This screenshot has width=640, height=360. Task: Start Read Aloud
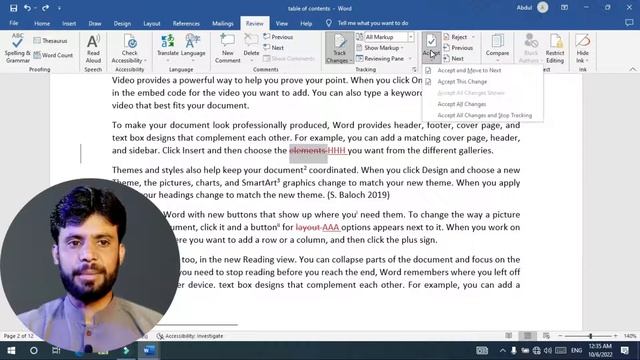(93, 48)
